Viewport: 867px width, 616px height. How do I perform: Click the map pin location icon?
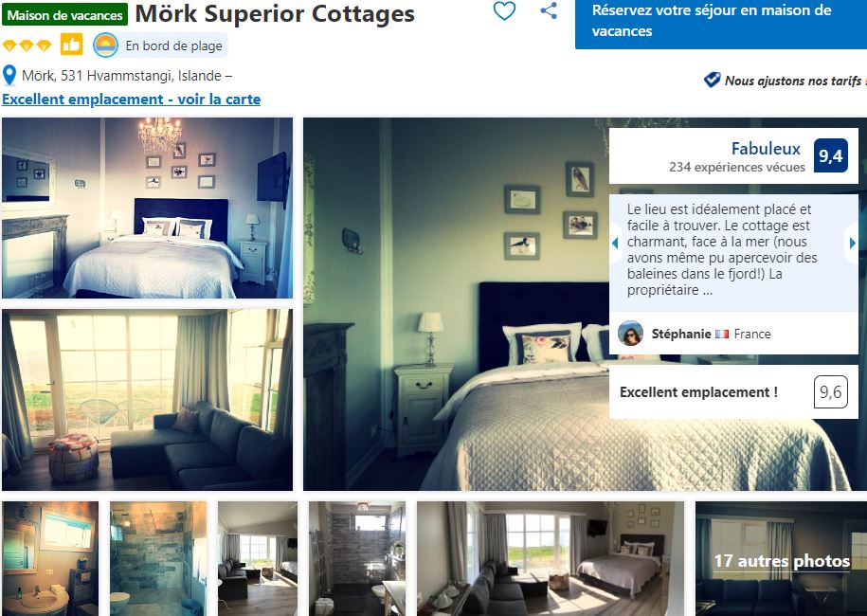click(x=9, y=76)
